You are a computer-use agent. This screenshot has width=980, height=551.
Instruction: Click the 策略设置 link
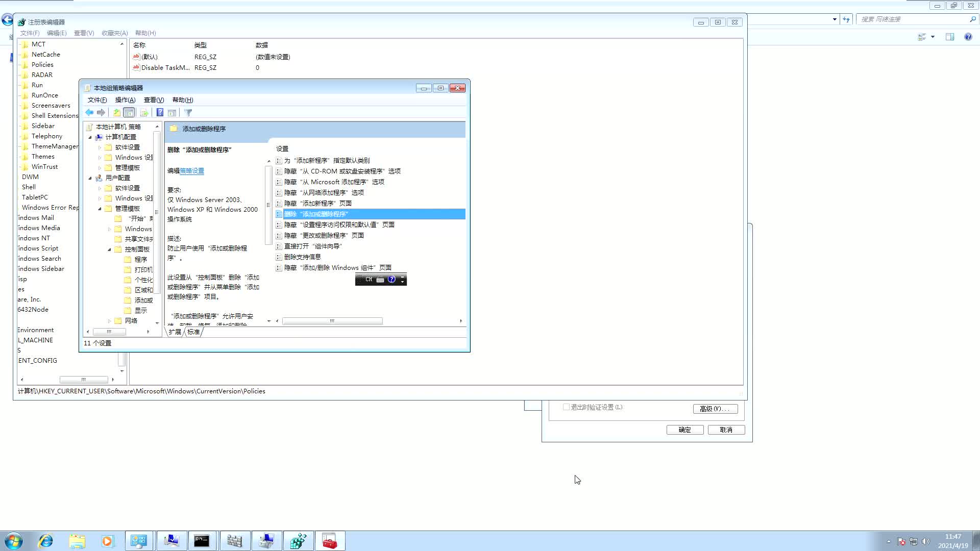[192, 171]
